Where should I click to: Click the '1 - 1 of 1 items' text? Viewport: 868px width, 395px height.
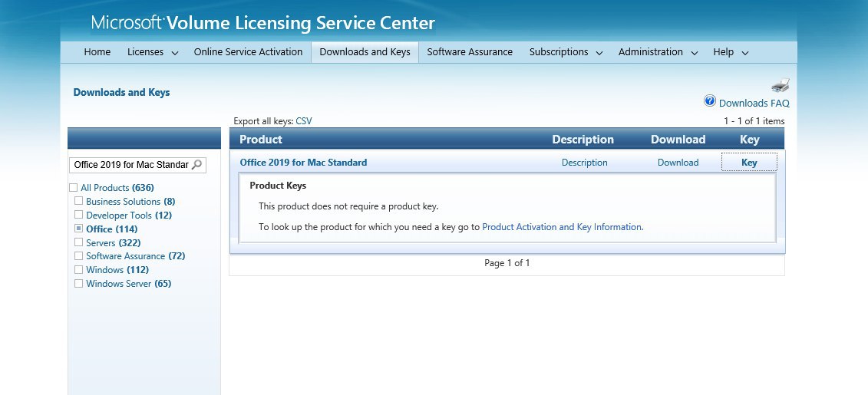(x=754, y=120)
